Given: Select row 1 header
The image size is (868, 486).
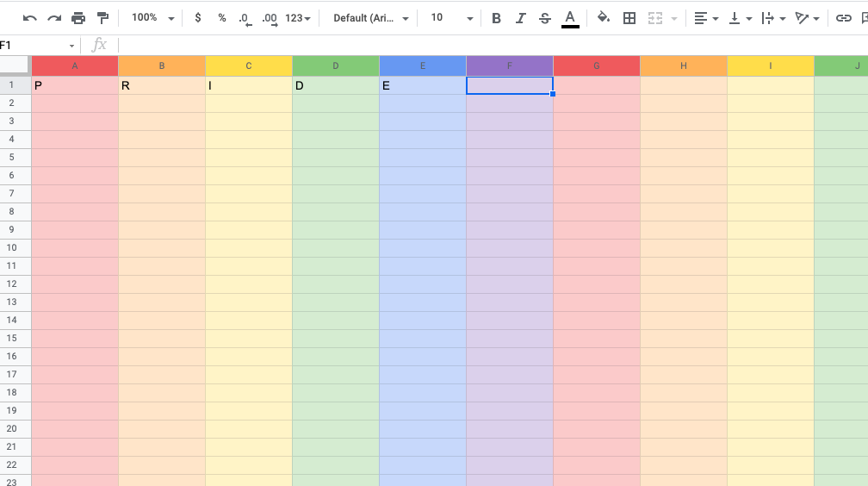Looking at the screenshot, I should coord(15,85).
